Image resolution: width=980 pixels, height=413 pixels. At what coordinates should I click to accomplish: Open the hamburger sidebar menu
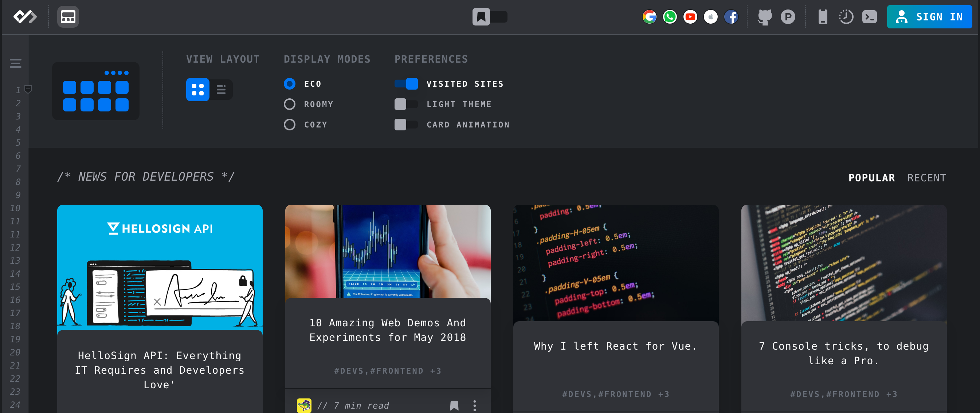point(16,63)
